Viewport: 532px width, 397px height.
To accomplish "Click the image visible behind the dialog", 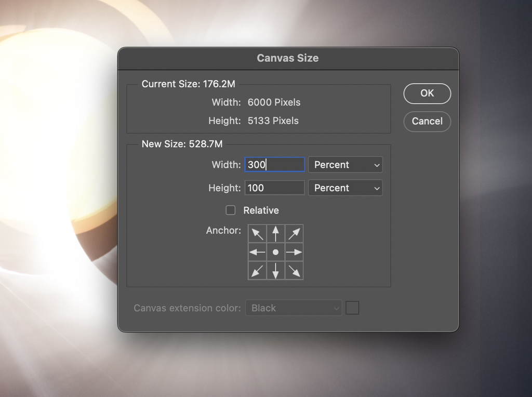I will (52, 208).
